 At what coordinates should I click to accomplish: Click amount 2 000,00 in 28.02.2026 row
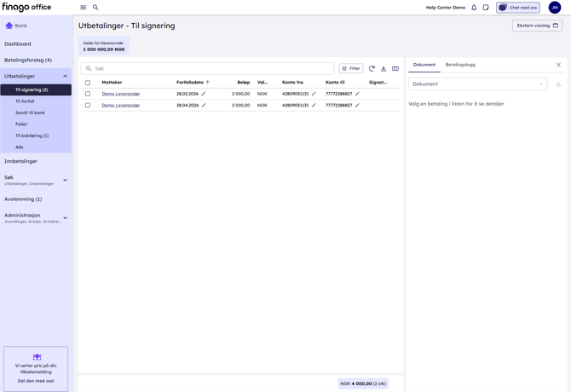pyautogui.click(x=240, y=94)
